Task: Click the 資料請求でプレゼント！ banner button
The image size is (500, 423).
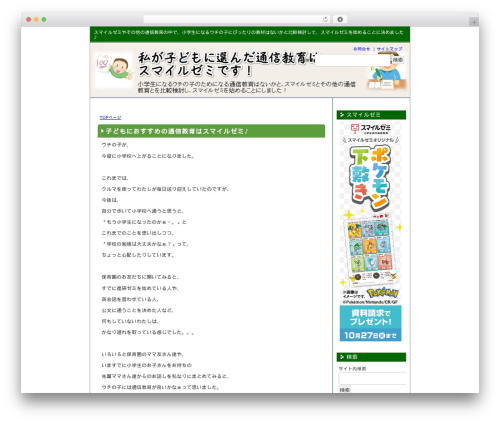Action: (x=370, y=317)
